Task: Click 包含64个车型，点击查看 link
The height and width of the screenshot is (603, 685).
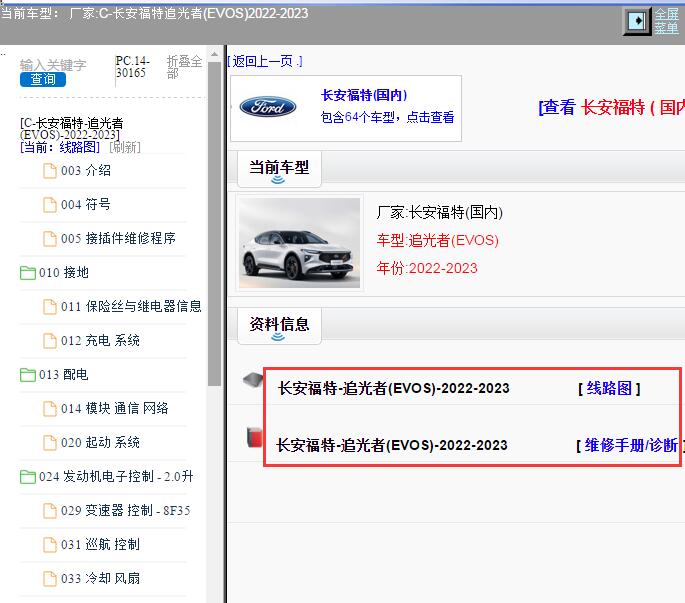Action: click(387, 117)
